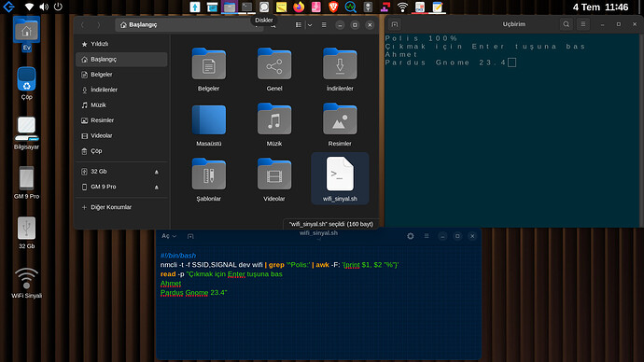The image size is (644, 362).
Task: Open the Çöp trash icon on desktop
Action: pyautogui.click(x=26, y=83)
